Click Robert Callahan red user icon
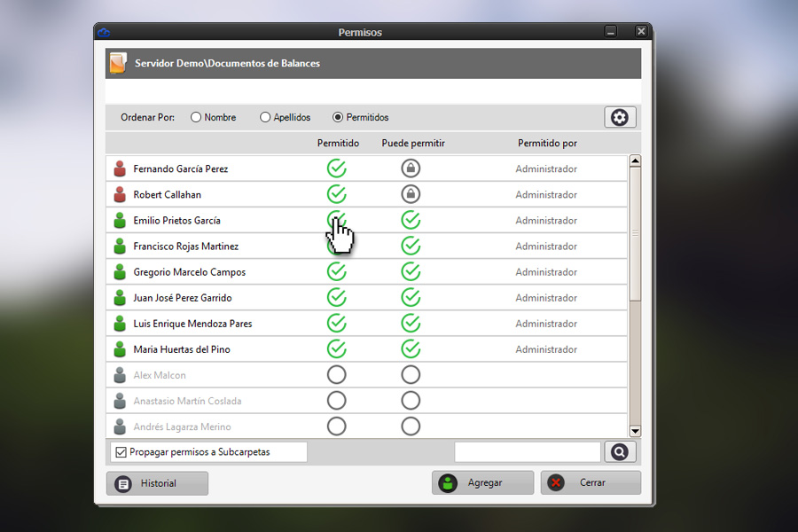Image resolution: width=798 pixels, height=532 pixels. click(120, 194)
